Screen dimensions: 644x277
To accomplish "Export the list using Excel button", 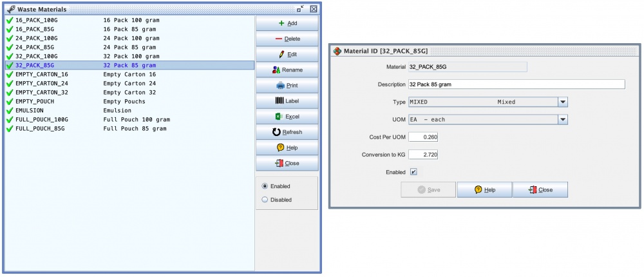I will pyautogui.click(x=287, y=117).
